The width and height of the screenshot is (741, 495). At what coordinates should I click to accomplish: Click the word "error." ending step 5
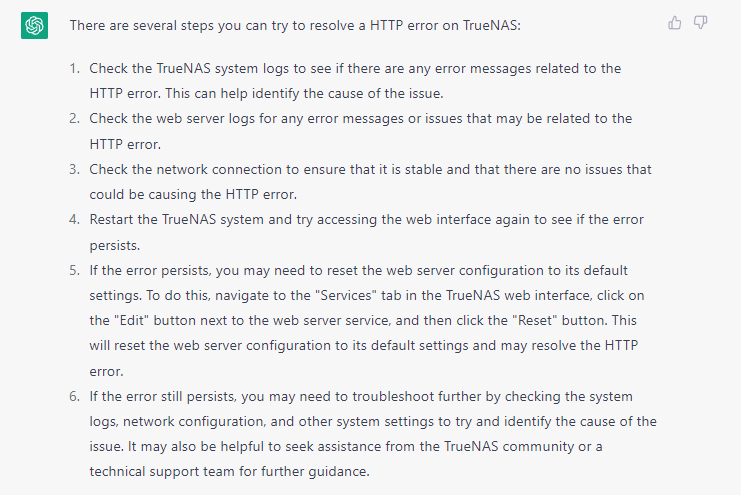click(106, 371)
